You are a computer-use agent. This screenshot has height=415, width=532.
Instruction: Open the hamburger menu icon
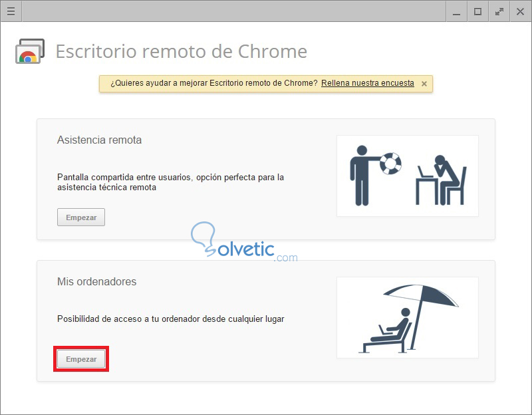pos(11,11)
